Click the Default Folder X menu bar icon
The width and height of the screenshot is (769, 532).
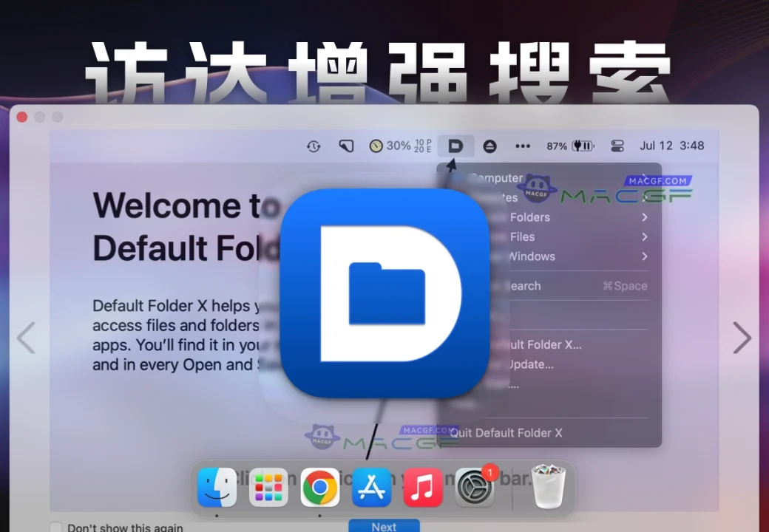point(455,146)
